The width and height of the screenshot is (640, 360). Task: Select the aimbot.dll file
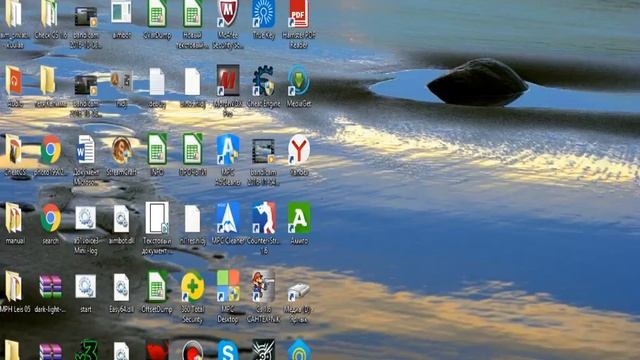point(121,219)
